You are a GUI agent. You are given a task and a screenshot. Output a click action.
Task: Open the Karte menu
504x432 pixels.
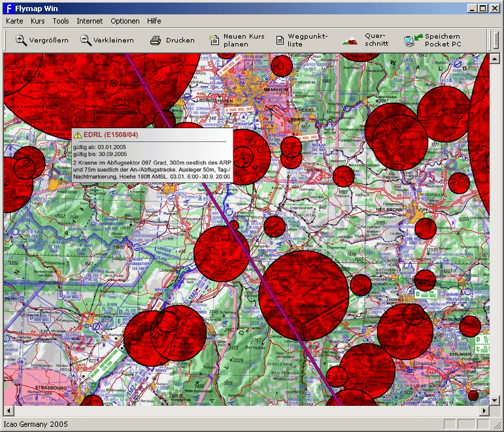click(x=14, y=21)
